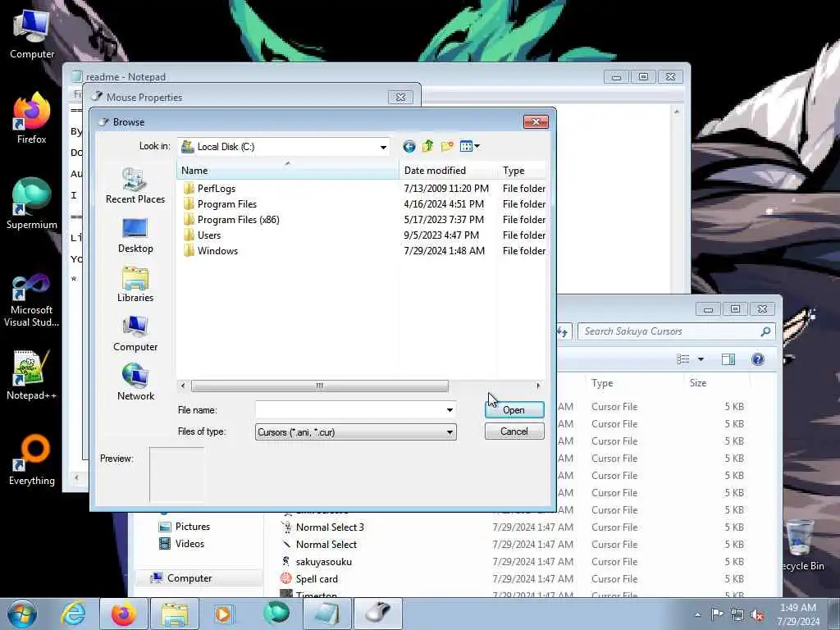
Task: Open Windows Explorer from taskbar
Action: (x=175, y=614)
